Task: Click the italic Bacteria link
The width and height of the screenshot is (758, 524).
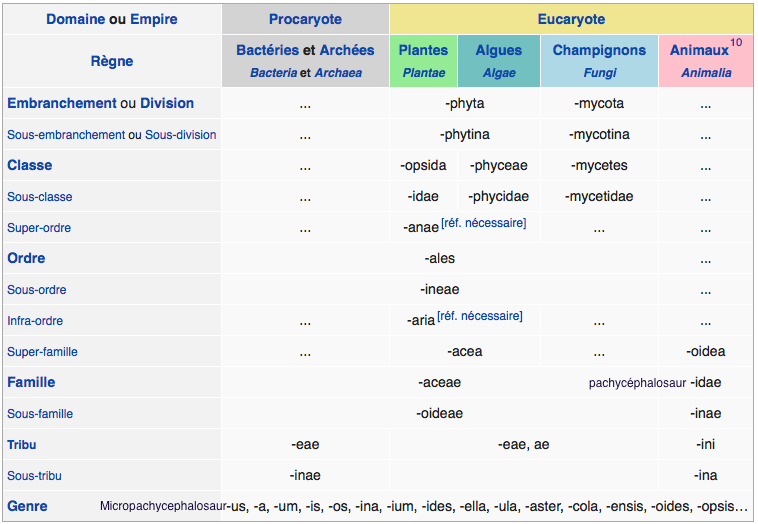Action: pos(273,73)
